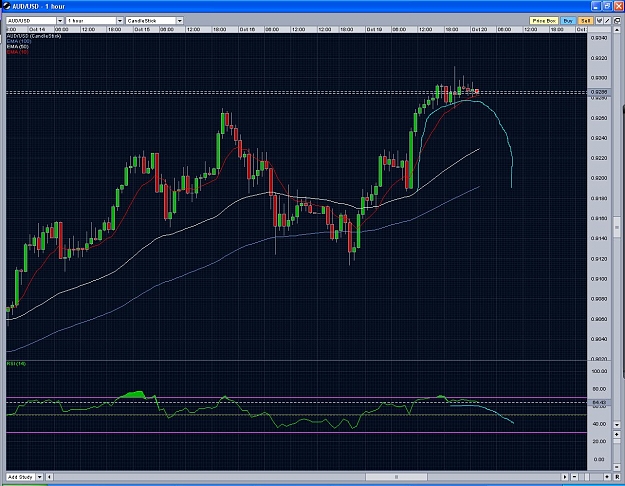Click the 40.00 RSI scale label

tap(599, 424)
